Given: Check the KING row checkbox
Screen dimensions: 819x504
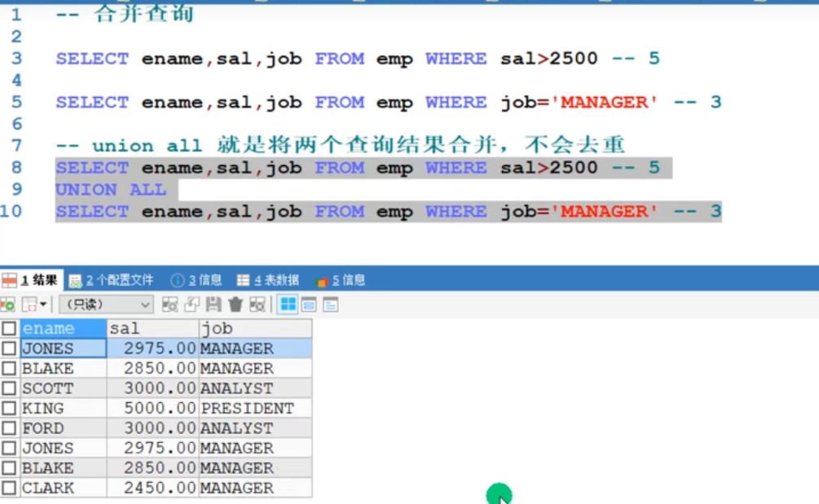Looking at the screenshot, I should click(9, 408).
